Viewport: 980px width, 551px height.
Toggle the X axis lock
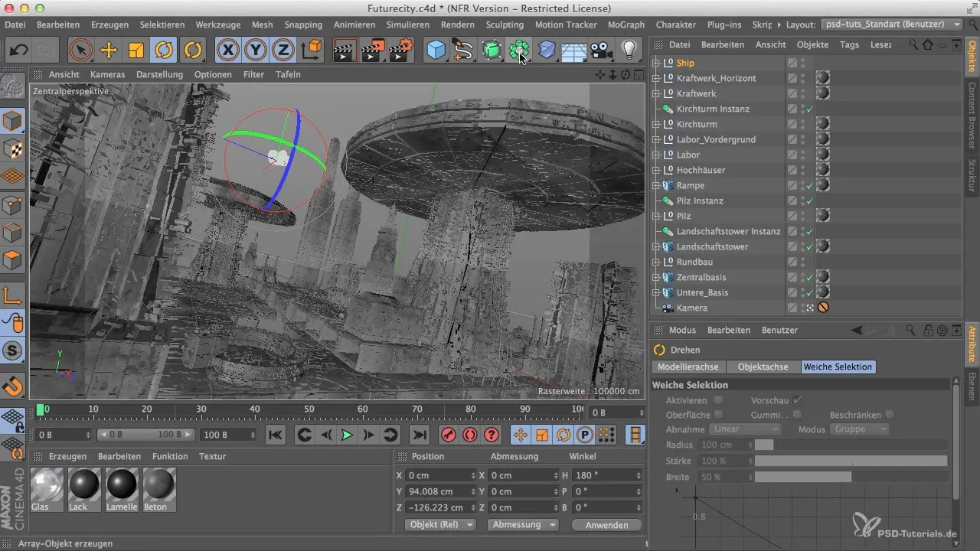[x=228, y=51]
